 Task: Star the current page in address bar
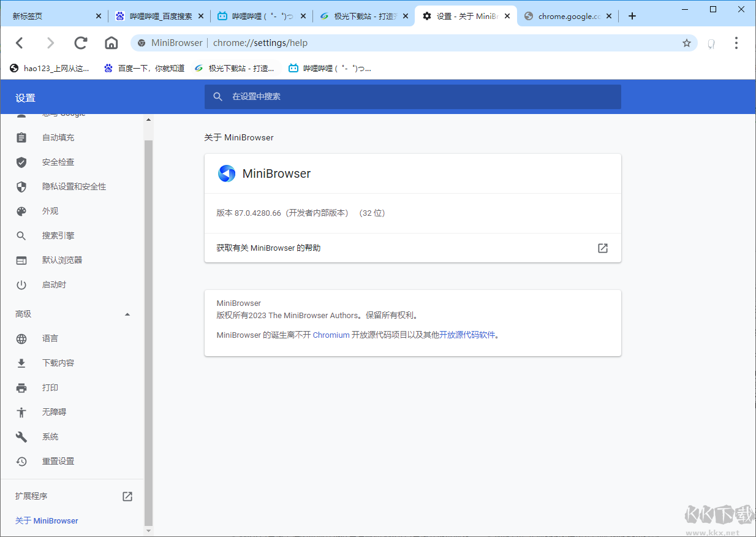[x=687, y=43]
